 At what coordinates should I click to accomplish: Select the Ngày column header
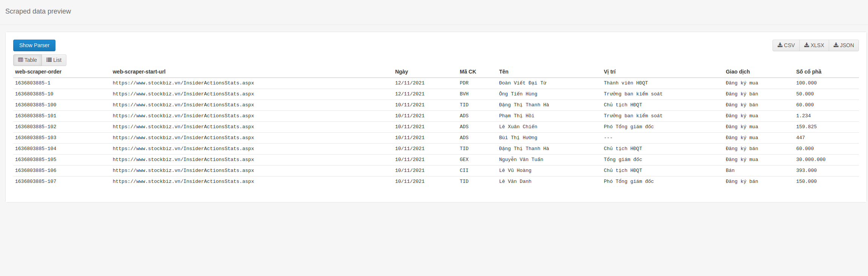tap(402, 72)
